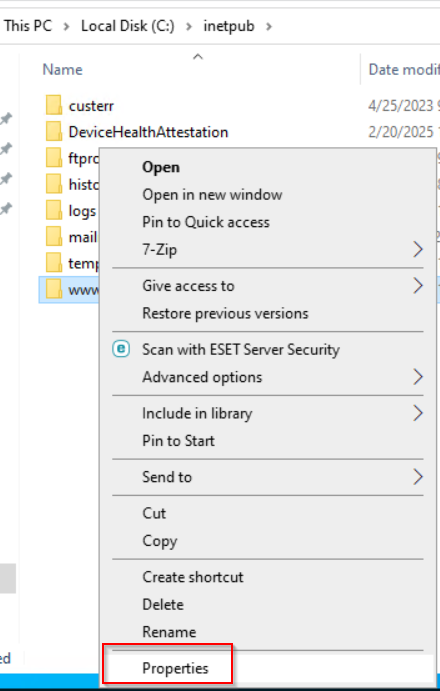This screenshot has height=691, width=440.
Task: Navigate to Local Disk (C:) breadcrumb
Action: point(128,26)
